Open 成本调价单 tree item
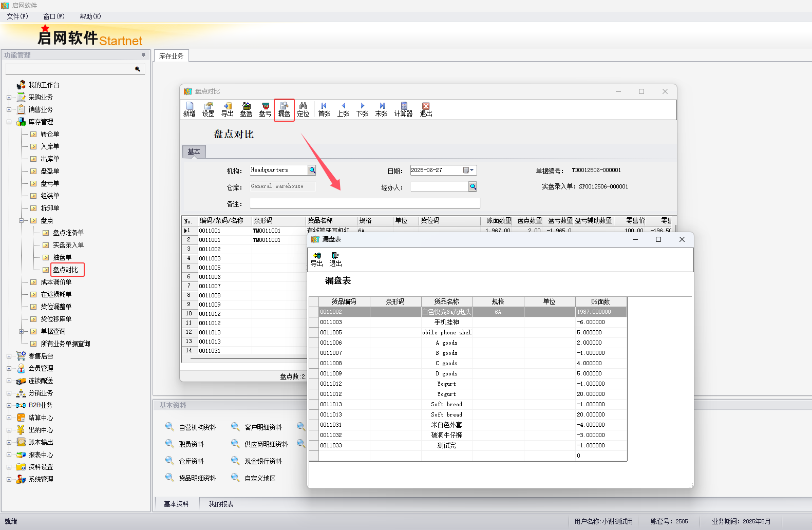 56,282
